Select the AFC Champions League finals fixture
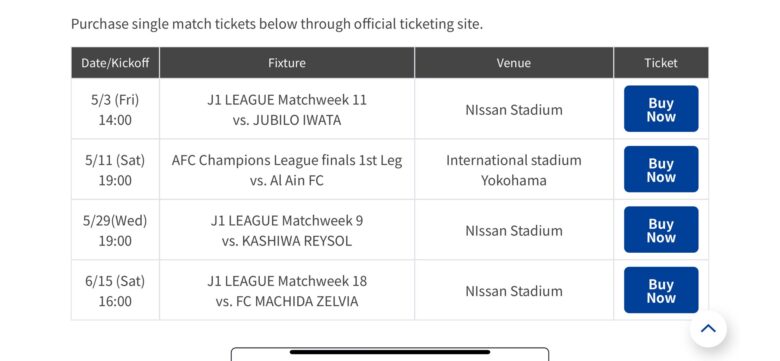Screen dimensions: 780x361 pos(287,170)
